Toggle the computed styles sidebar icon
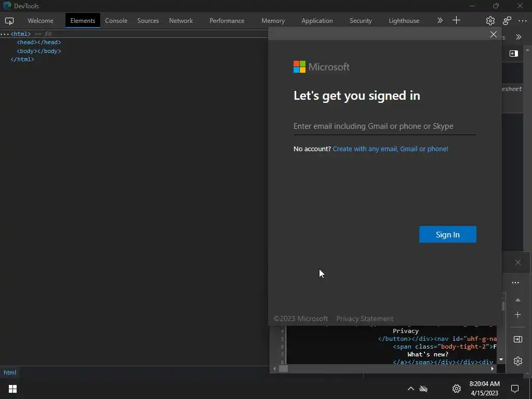The image size is (532, 399). click(x=514, y=54)
